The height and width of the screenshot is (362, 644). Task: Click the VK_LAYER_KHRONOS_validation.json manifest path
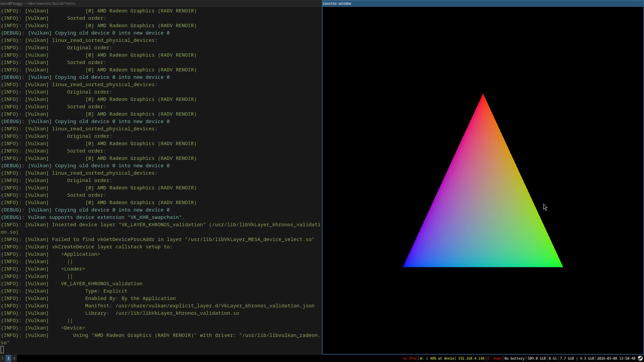pos(215,306)
